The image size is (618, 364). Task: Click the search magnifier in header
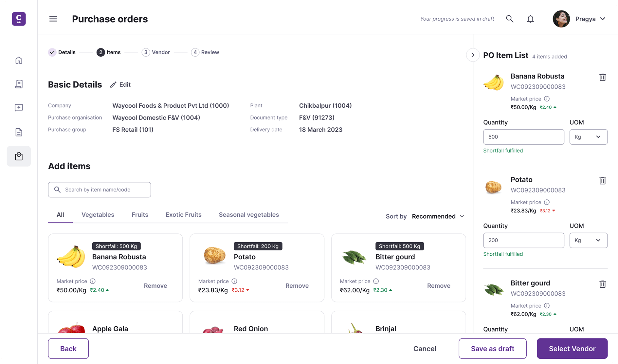[510, 19]
